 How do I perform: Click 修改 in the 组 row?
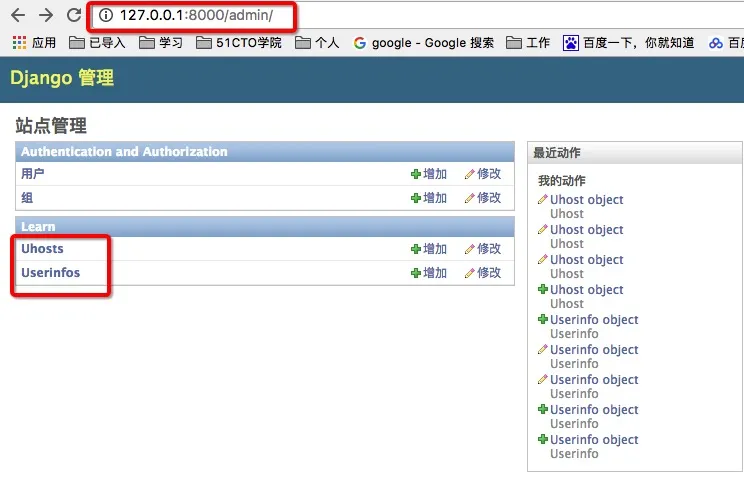click(483, 198)
